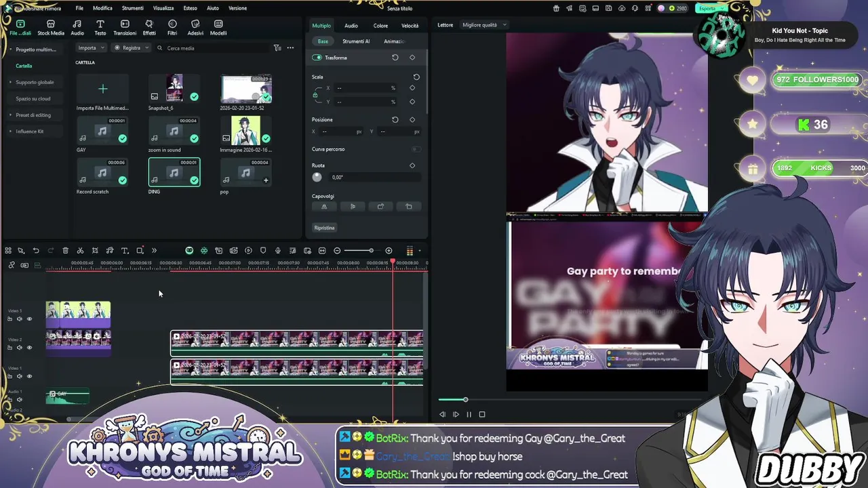Hide the Video 2 track eye
This screenshot has width=868, height=488.
[29, 348]
